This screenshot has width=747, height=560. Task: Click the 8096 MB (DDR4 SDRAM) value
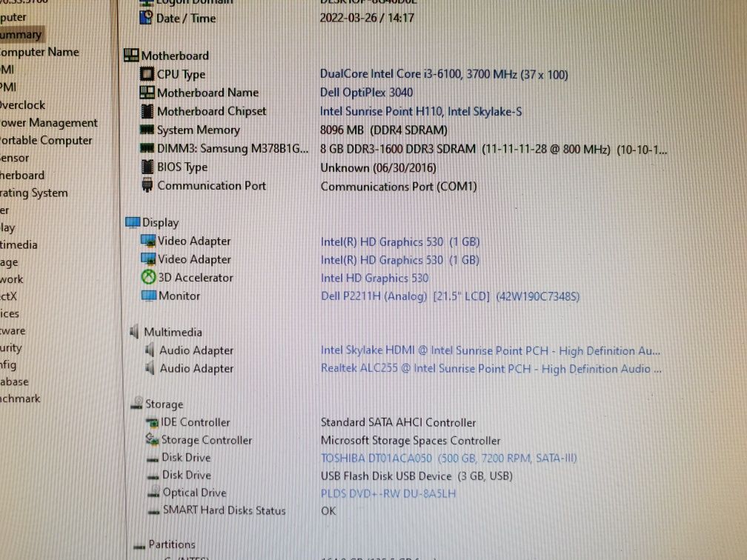tap(384, 130)
